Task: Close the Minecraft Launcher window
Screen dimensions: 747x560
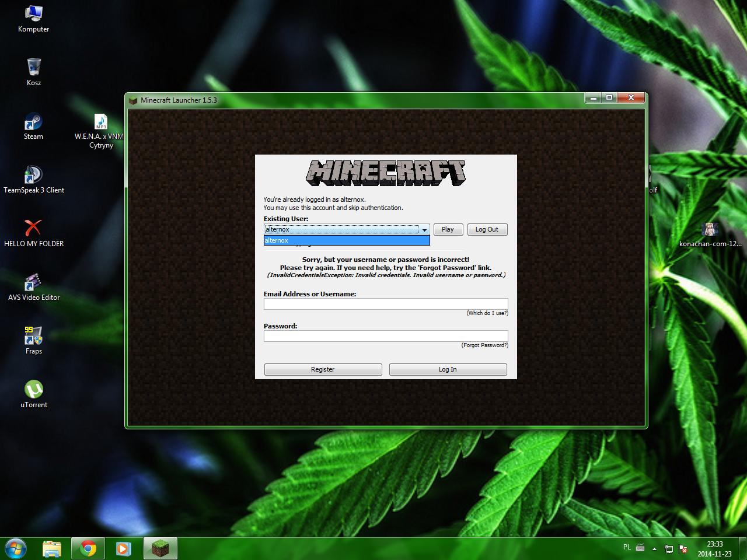Action: pos(631,98)
